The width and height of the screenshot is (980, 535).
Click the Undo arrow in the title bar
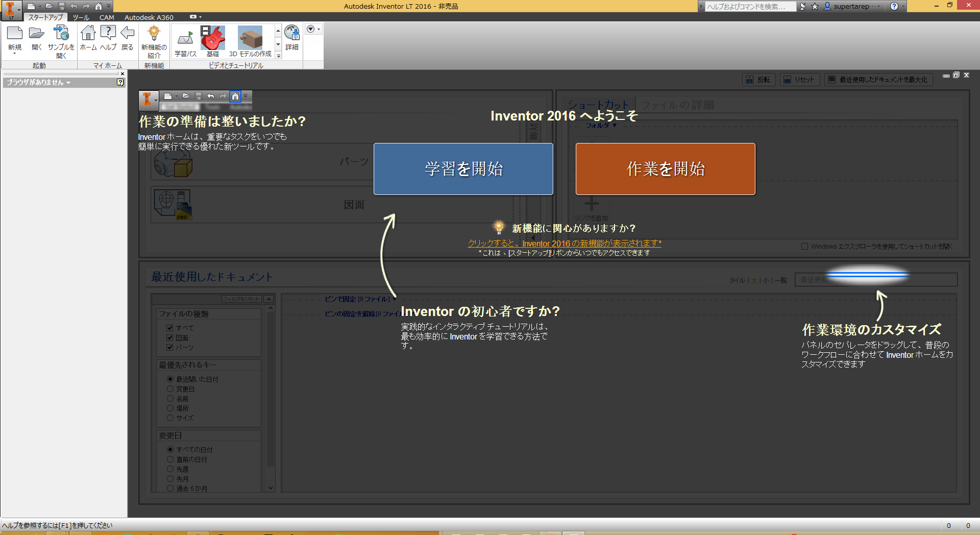point(74,6)
